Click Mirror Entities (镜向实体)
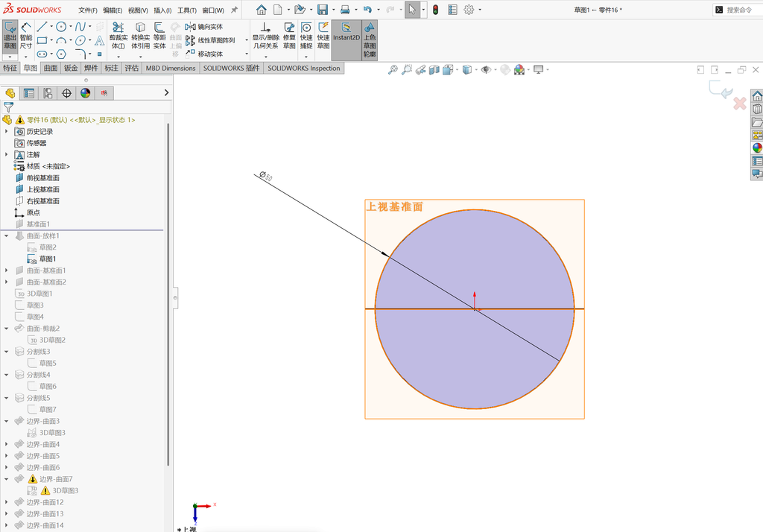This screenshot has width=763, height=532. point(204,27)
